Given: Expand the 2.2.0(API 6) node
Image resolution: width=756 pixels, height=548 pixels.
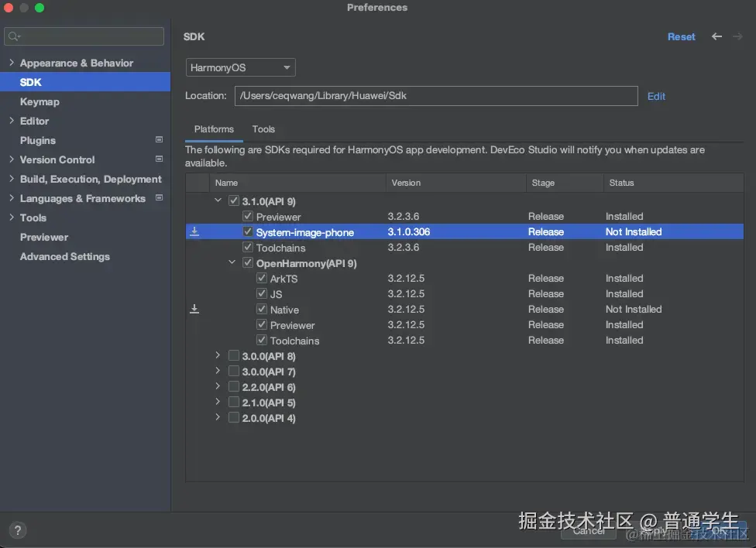Looking at the screenshot, I should [x=218, y=386].
